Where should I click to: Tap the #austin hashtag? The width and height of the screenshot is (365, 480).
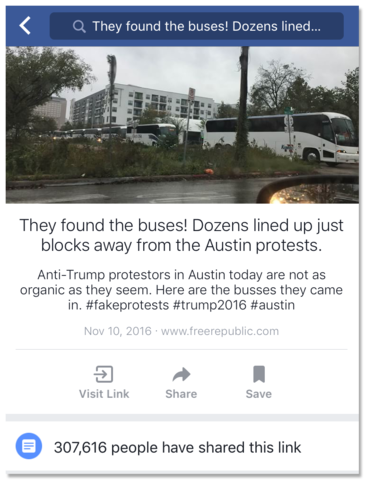(x=272, y=305)
